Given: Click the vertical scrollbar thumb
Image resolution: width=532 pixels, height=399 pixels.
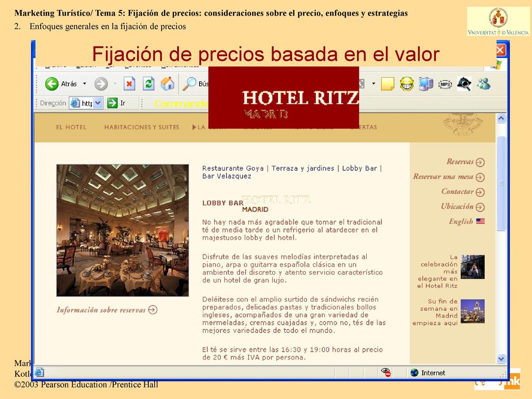Looking at the screenshot, I should click(x=501, y=183).
